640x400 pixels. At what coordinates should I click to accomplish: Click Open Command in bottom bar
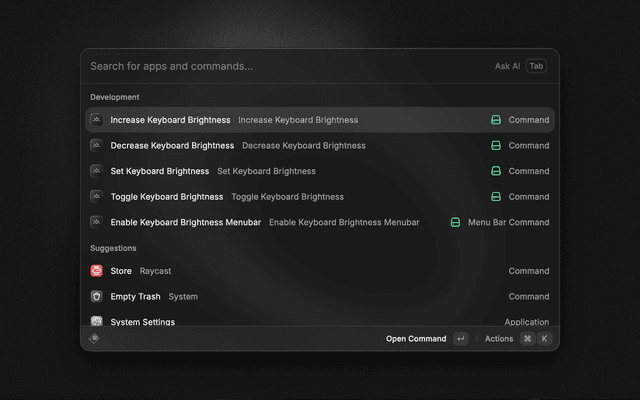[416, 339]
